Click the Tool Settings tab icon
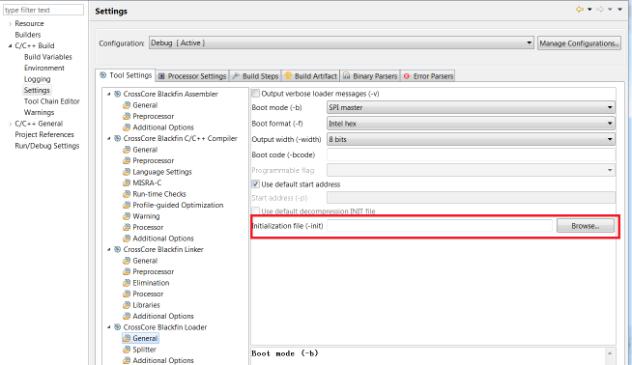 click(103, 75)
